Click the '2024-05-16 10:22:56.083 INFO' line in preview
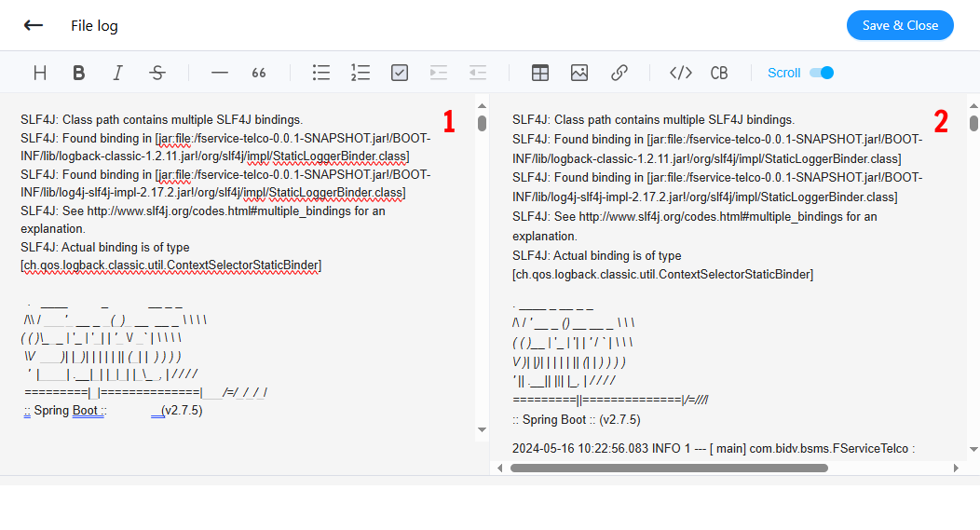The width and height of the screenshot is (980, 530). point(714,449)
